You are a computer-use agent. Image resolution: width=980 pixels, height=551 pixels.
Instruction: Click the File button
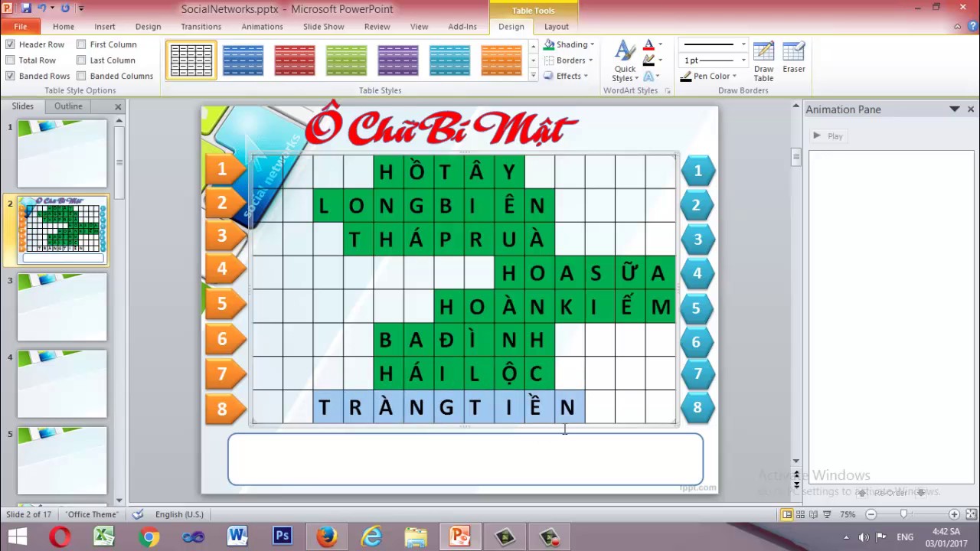point(21,26)
